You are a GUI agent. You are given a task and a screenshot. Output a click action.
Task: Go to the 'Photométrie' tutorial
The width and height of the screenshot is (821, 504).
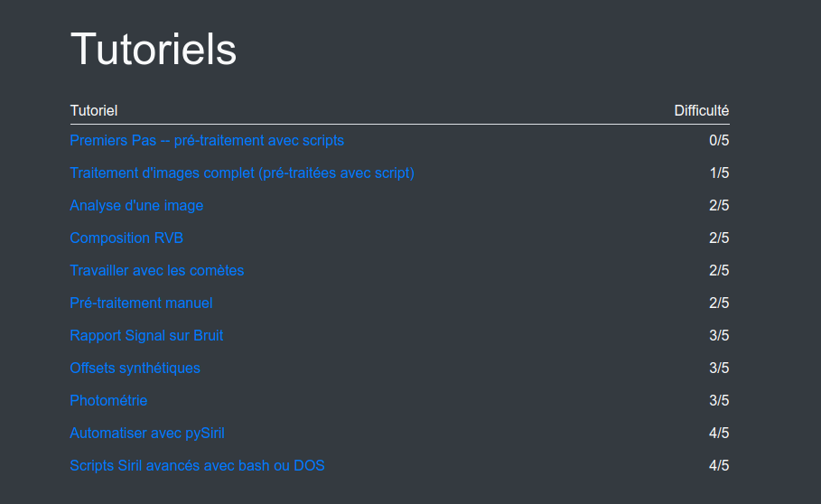tap(108, 401)
